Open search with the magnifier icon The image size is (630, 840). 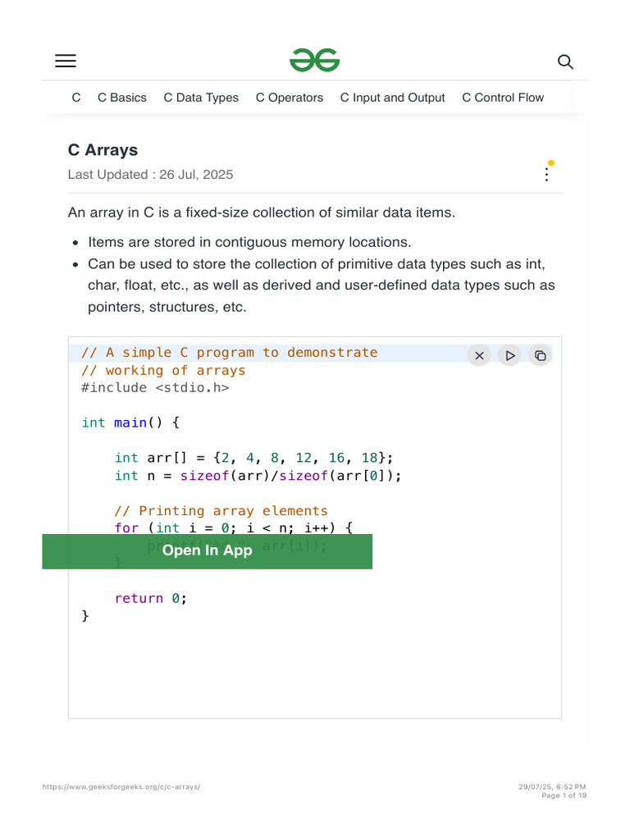pos(565,62)
